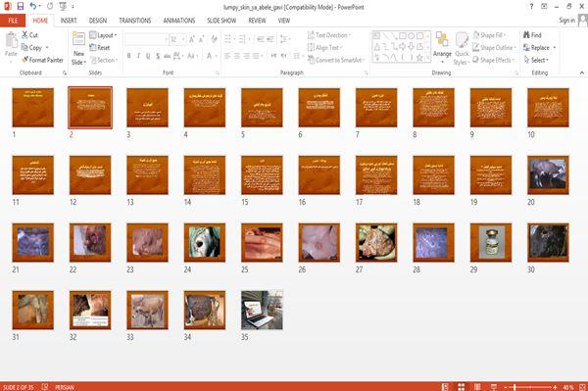Switch to Slide Sorter view in status bar

pos(461,387)
